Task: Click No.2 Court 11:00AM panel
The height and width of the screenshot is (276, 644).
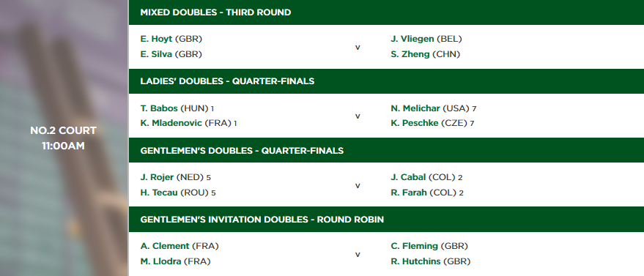Action: click(x=64, y=138)
